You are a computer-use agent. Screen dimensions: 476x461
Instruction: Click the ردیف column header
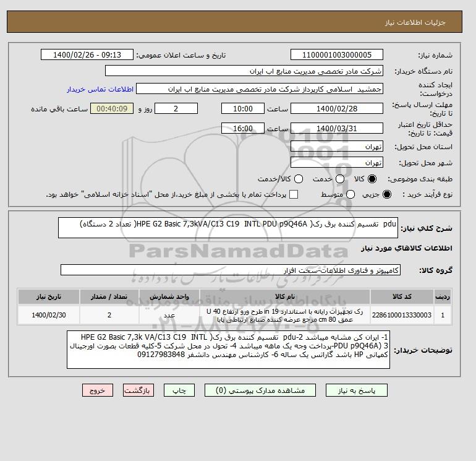coord(443,296)
